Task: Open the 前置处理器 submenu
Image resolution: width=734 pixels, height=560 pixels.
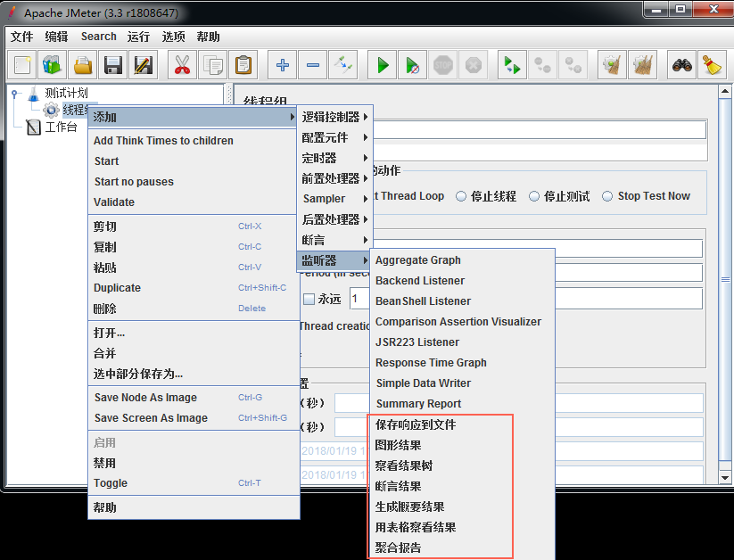Action: pos(334,178)
